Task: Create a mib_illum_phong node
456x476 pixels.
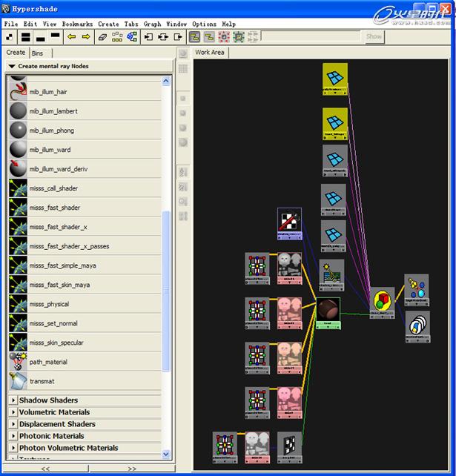Action: [x=85, y=130]
